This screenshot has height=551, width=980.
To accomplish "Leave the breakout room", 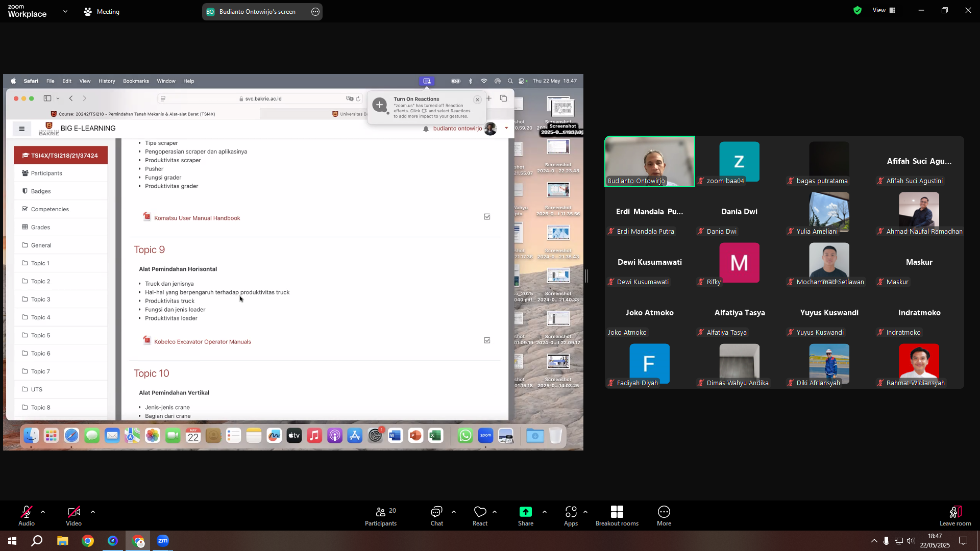I will 955,515.
